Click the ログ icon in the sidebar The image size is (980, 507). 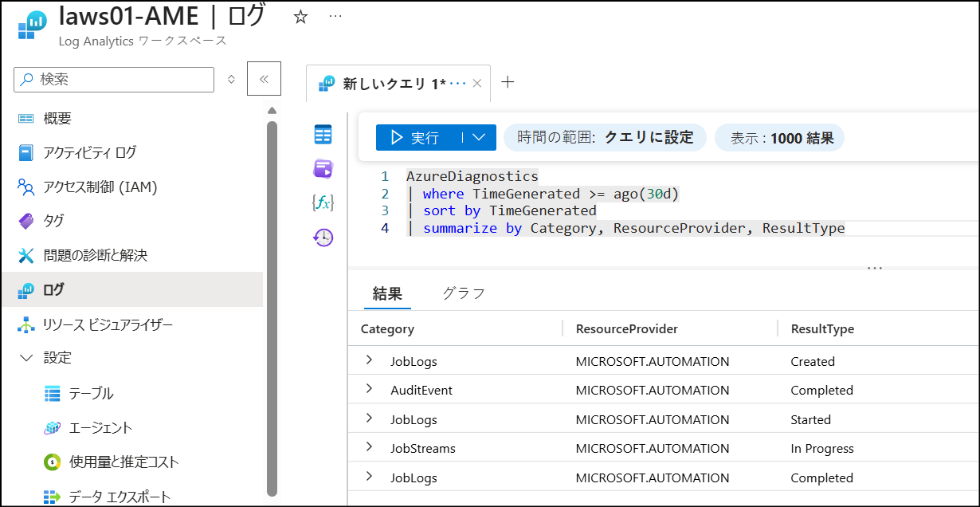(26, 290)
